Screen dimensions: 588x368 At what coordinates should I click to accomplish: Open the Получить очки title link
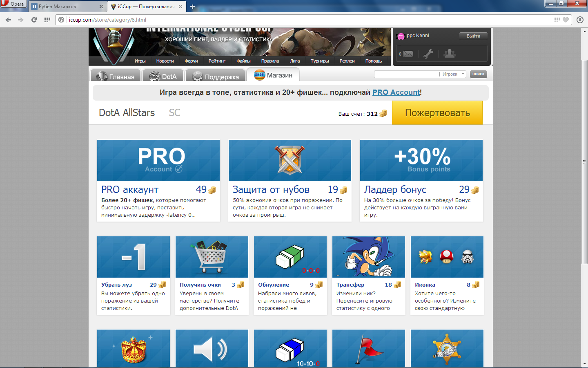[200, 285]
